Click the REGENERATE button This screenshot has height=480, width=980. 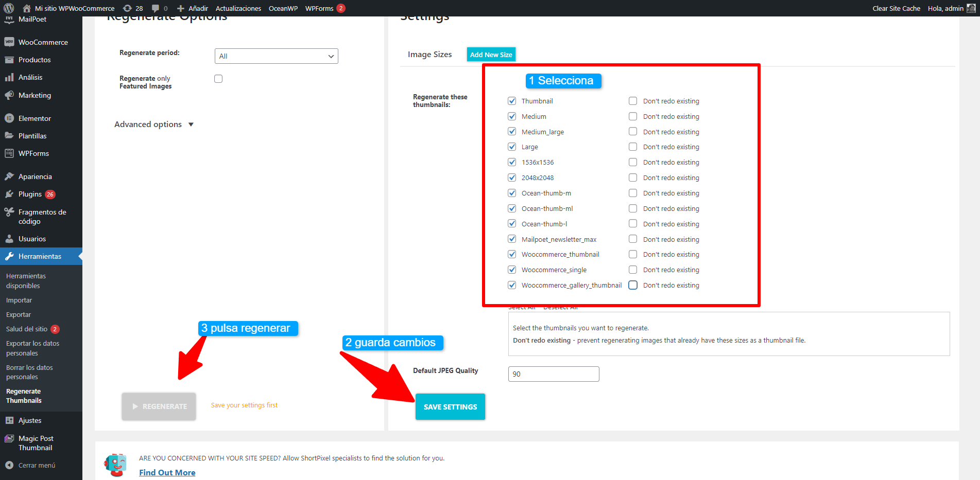pyautogui.click(x=159, y=406)
